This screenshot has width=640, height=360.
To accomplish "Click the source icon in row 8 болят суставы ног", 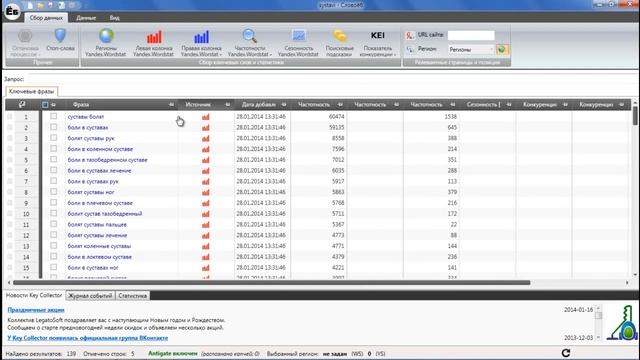I will click(206, 192).
